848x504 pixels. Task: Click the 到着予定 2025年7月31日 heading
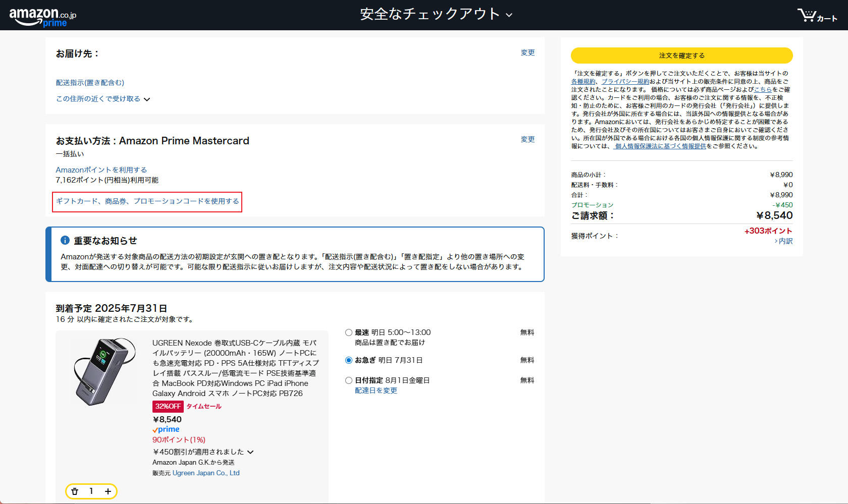[112, 308]
